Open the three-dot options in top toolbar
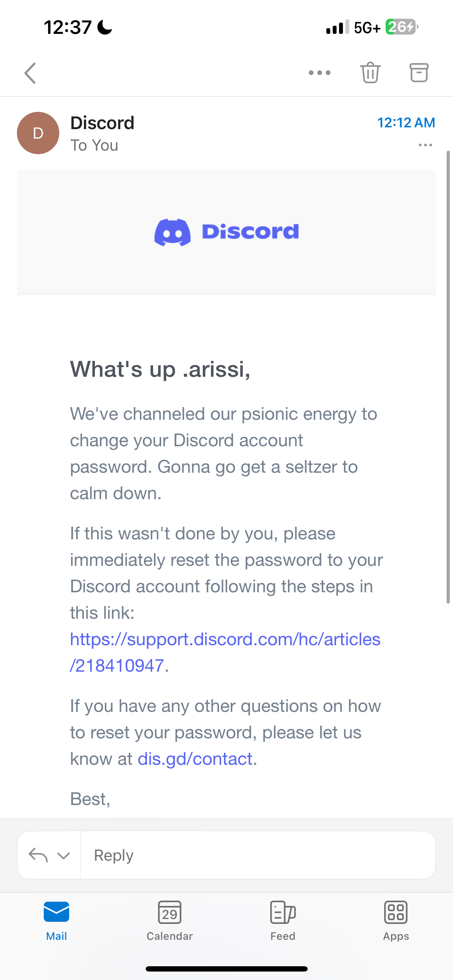The height and width of the screenshot is (980, 453). click(x=320, y=73)
